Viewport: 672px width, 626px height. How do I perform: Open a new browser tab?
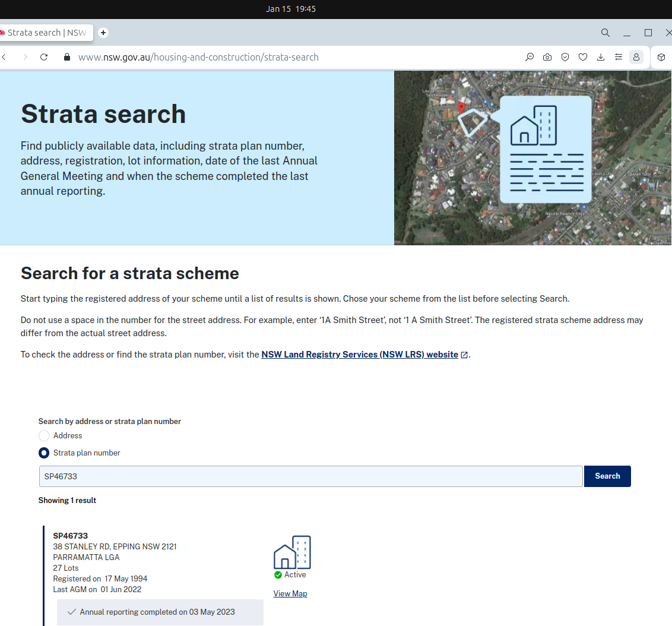[103, 33]
